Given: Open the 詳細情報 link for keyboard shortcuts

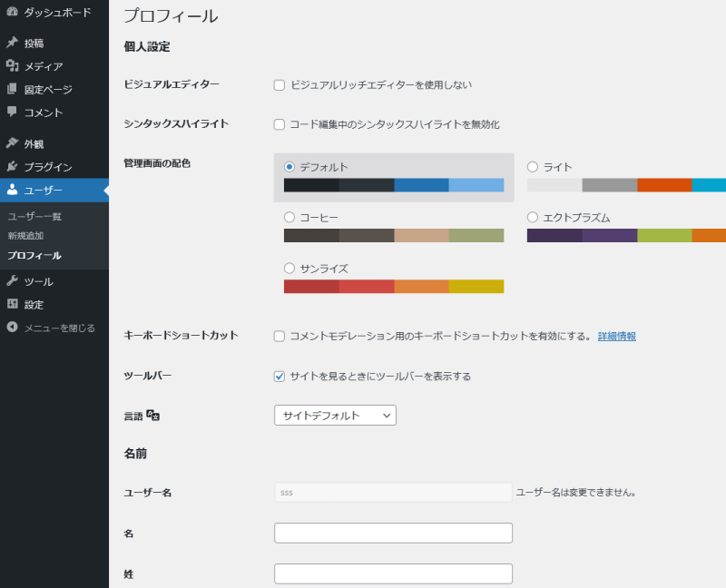Looking at the screenshot, I should [x=616, y=337].
